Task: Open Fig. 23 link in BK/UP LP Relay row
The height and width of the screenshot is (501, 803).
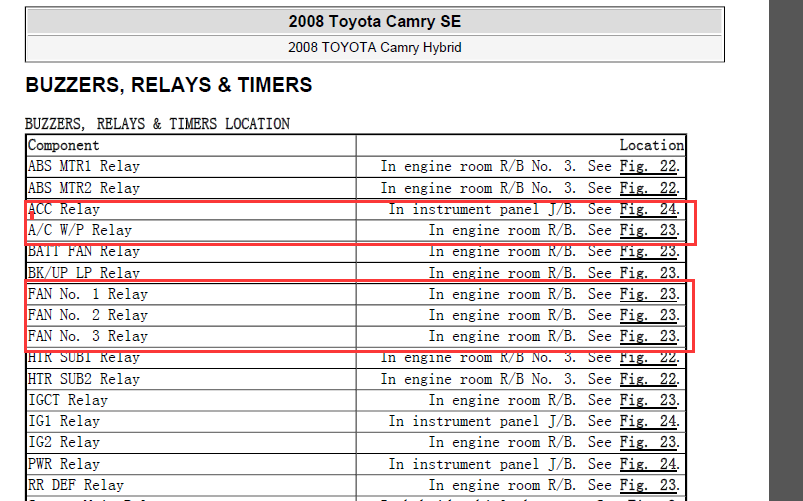Action: [x=648, y=273]
